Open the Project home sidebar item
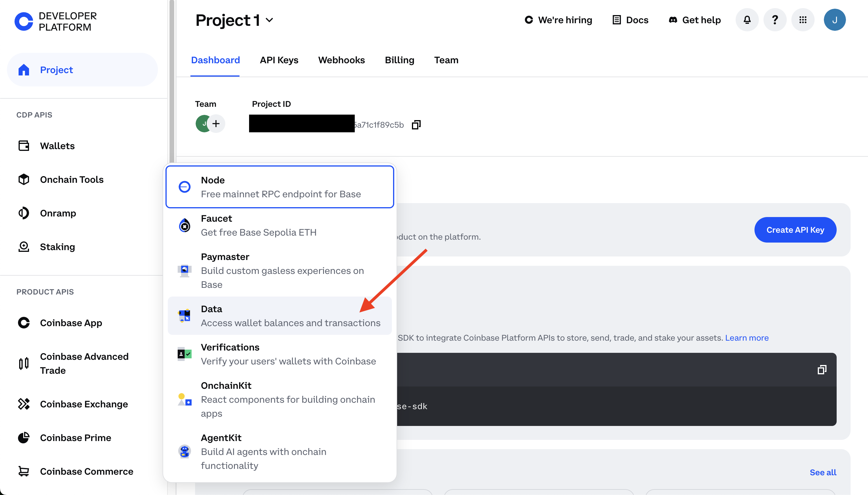Image resolution: width=868 pixels, height=495 pixels. tap(82, 70)
